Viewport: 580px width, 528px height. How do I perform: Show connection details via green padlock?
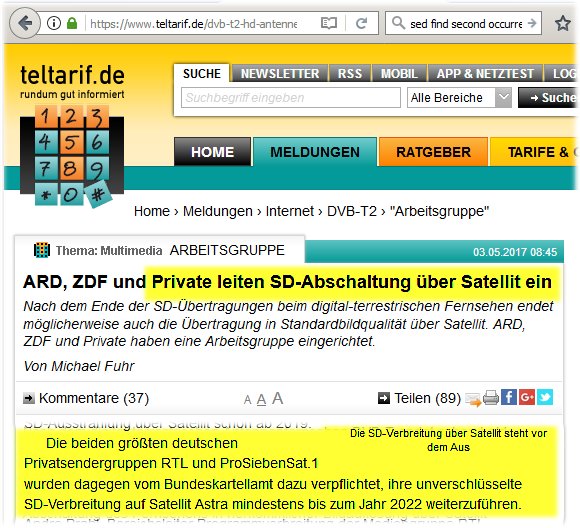point(72,24)
